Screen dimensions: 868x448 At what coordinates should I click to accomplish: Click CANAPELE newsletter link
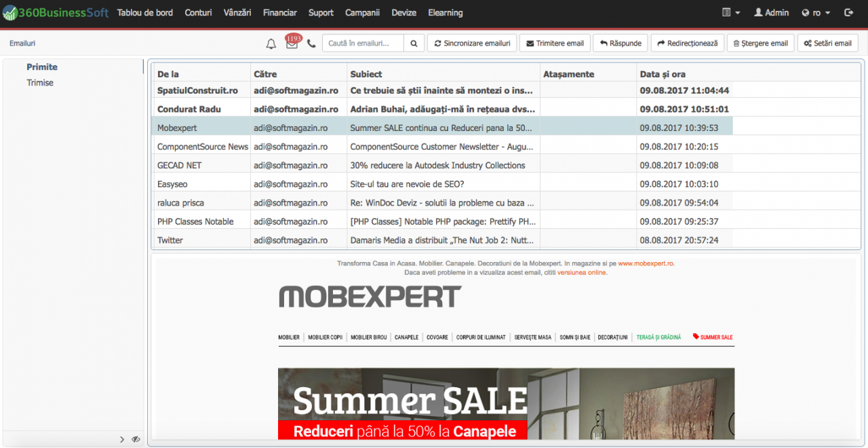point(407,337)
